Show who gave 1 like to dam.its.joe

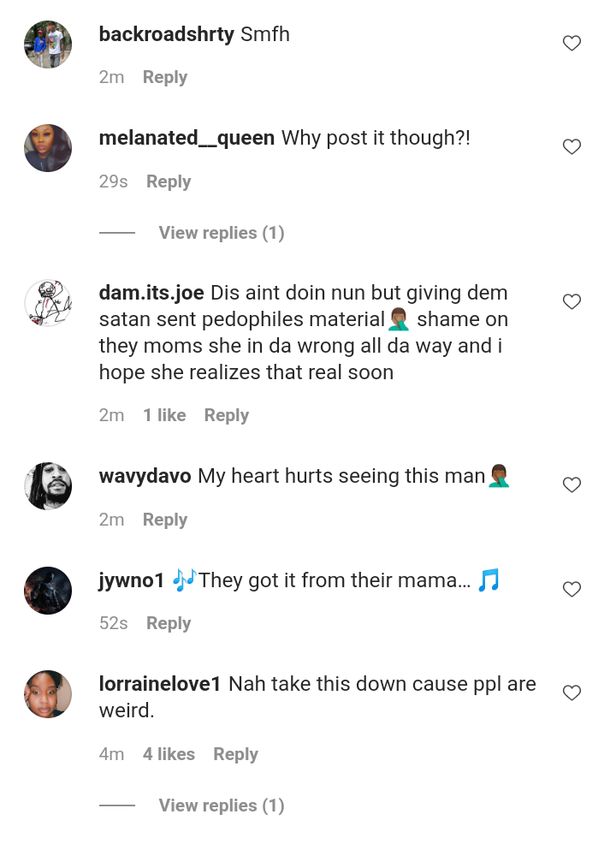[164, 415]
